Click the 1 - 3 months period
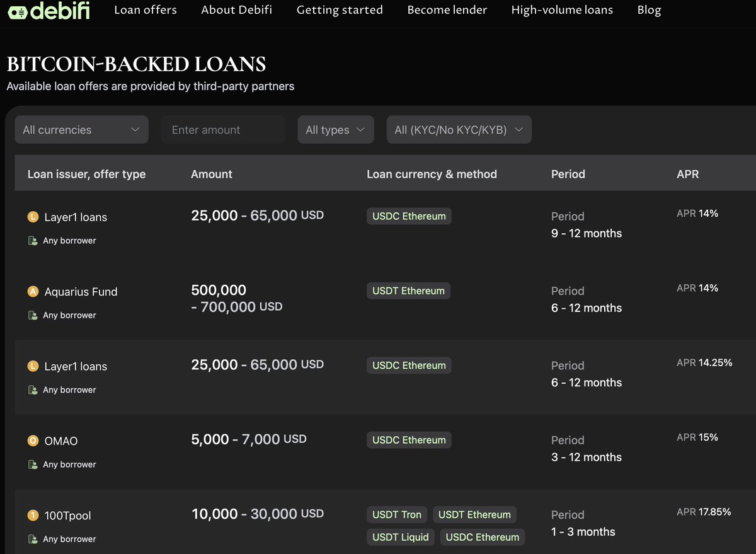The height and width of the screenshot is (554, 756). [583, 533]
